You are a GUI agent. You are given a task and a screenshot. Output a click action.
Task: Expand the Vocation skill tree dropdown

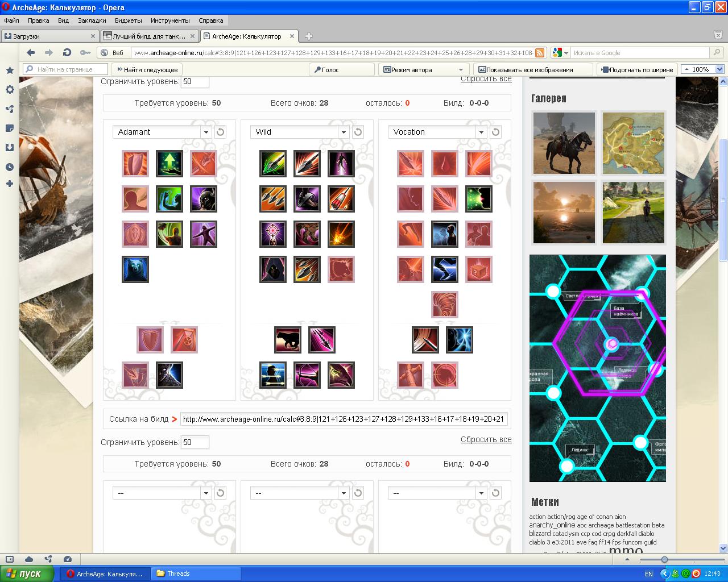481,132
